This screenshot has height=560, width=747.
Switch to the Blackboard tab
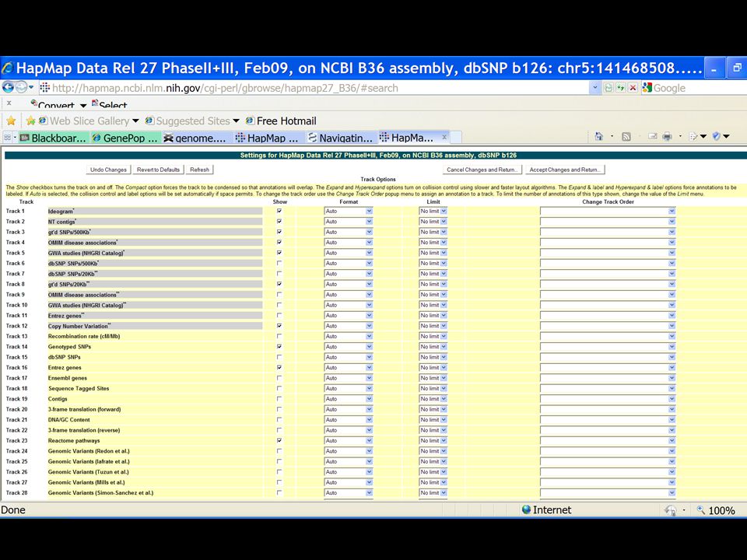(54, 138)
